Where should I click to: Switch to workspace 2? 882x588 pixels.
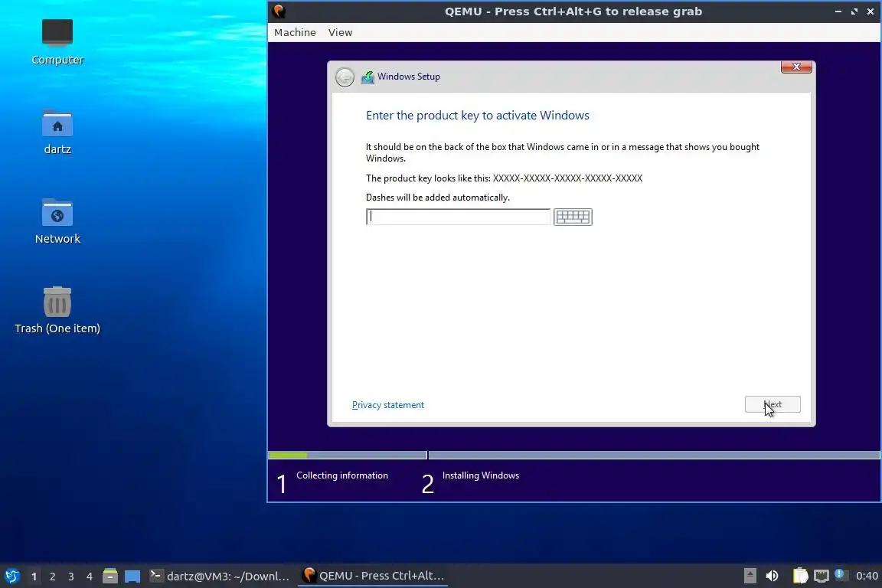click(52, 577)
